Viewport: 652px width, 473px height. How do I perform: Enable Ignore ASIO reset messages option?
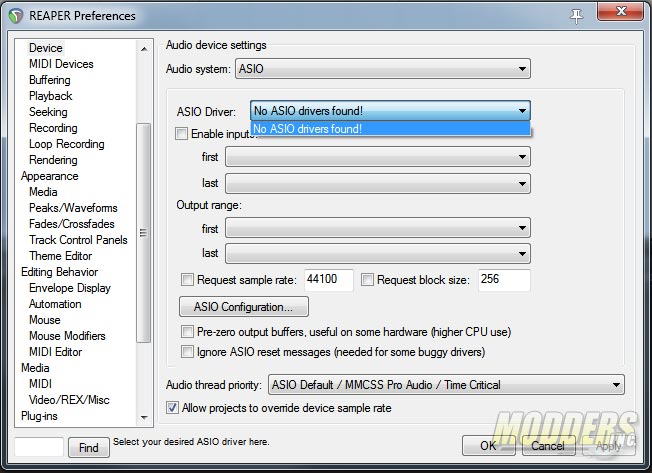click(x=187, y=352)
